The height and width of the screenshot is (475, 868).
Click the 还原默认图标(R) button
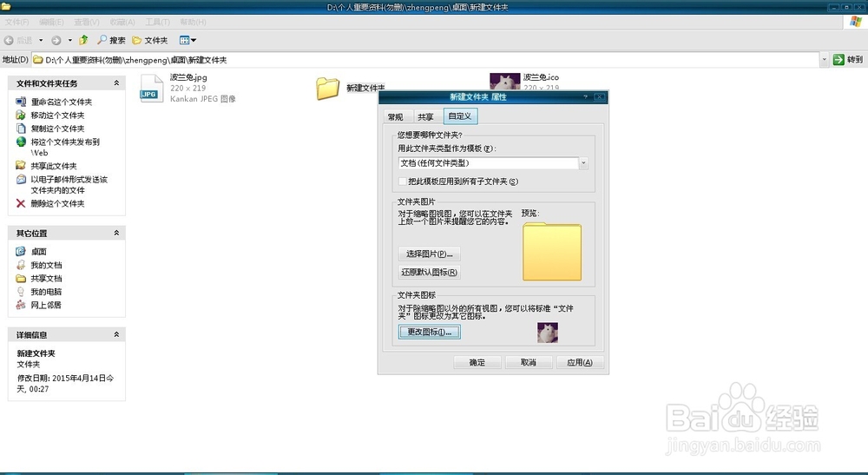[x=429, y=272]
